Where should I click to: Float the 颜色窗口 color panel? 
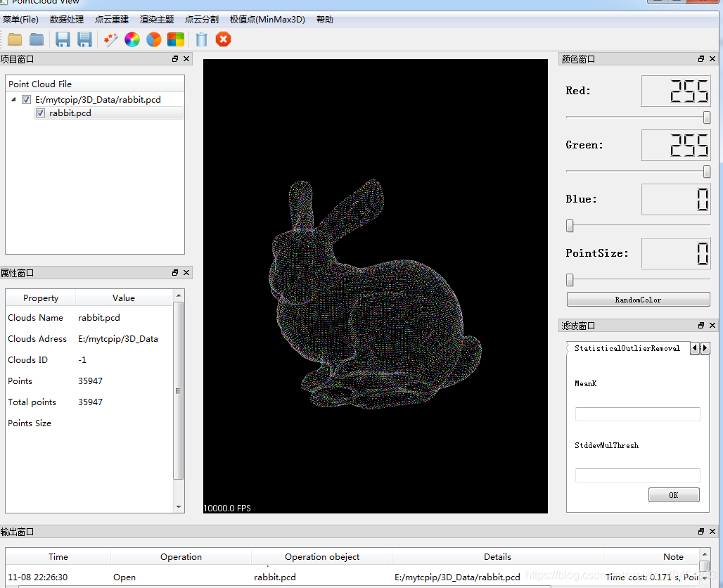(x=701, y=58)
